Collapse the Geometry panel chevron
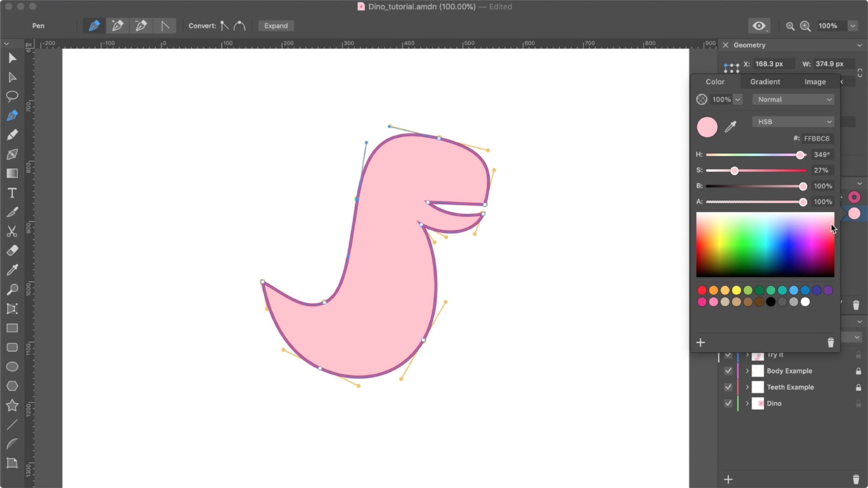 859,45
